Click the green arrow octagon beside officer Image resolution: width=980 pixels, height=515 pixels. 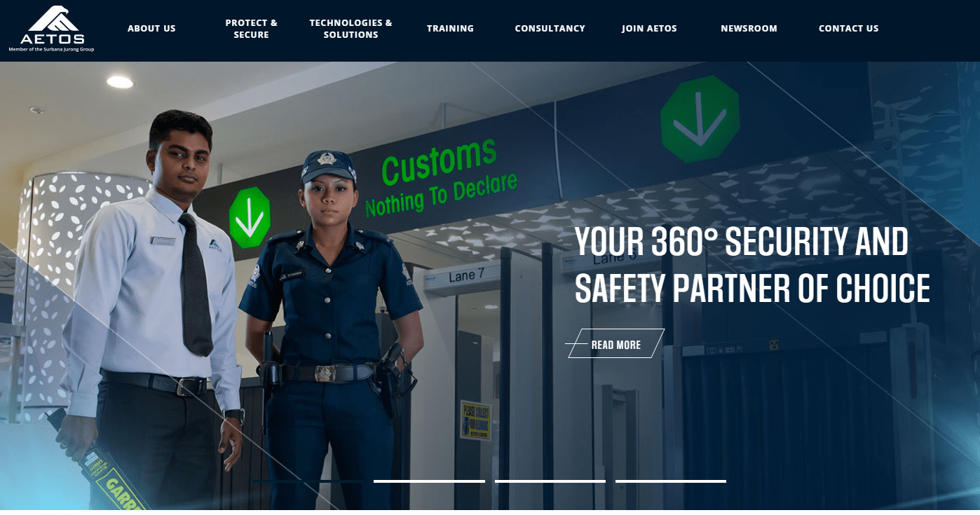click(x=250, y=218)
